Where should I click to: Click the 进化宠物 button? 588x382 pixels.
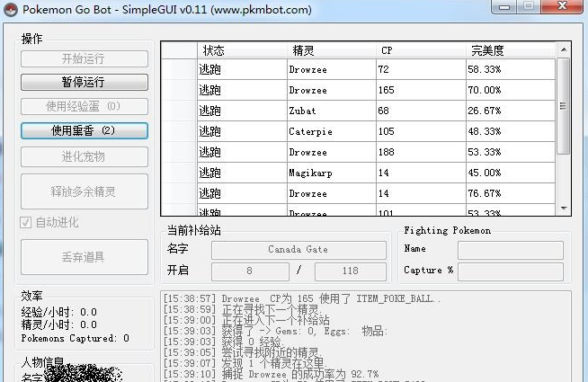point(85,156)
